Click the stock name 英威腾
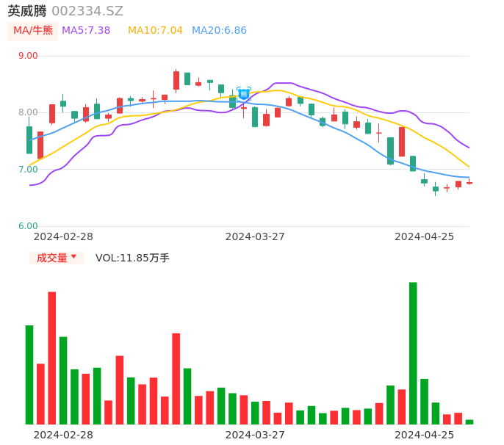504x445 pixels. (x=27, y=11)
